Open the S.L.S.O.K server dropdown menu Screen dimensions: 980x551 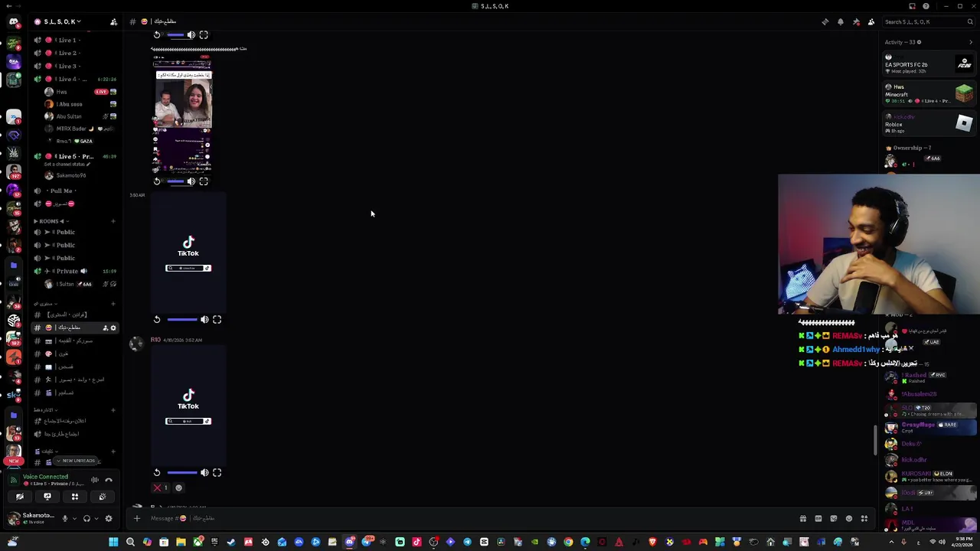61,21
